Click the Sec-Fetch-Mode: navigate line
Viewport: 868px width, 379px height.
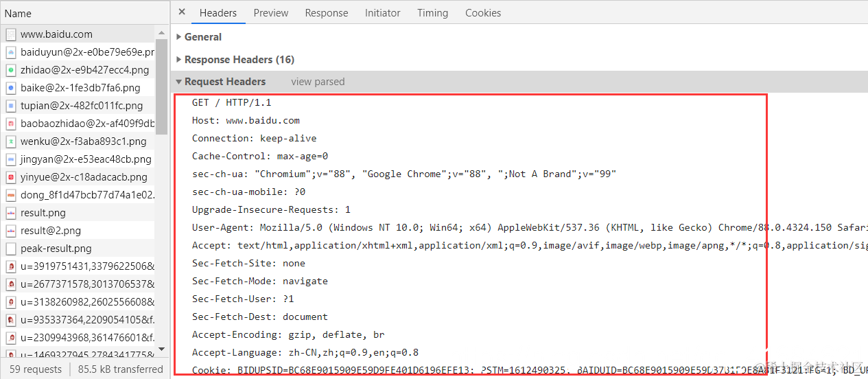point(260,281)
